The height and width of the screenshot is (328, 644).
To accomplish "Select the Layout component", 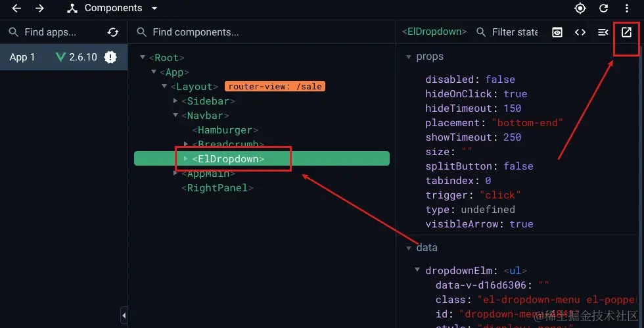I will pyautogui.click(x=195, y=87).
